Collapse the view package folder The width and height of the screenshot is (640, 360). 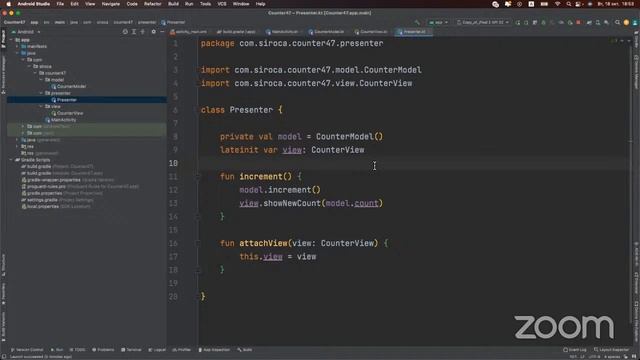(41, 107)
